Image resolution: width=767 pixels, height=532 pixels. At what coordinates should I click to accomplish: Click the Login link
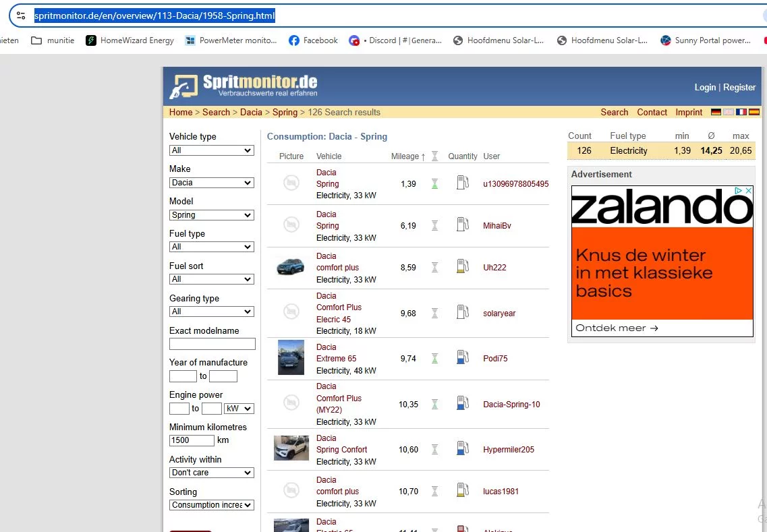705,88
